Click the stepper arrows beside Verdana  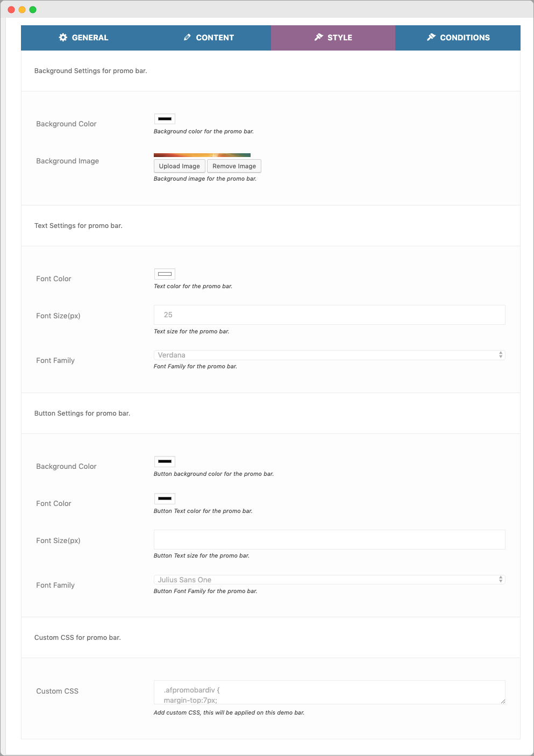tap(501, 355)
